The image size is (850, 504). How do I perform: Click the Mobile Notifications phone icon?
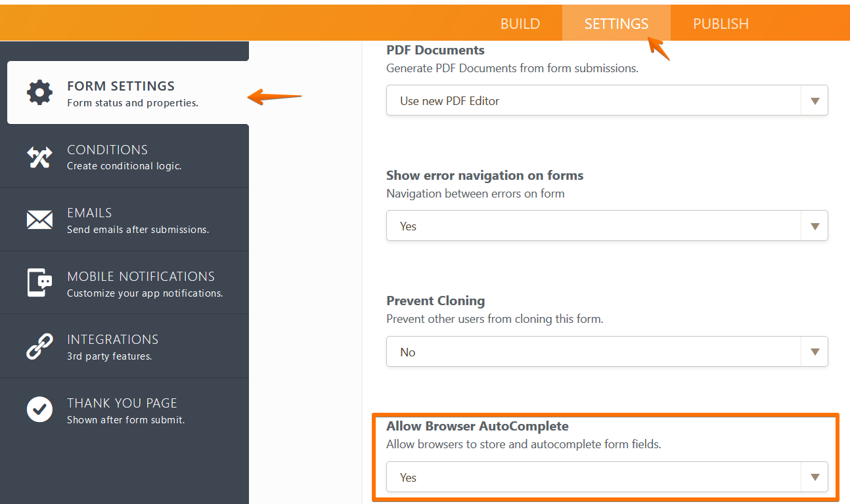click(x=39, y=283)
